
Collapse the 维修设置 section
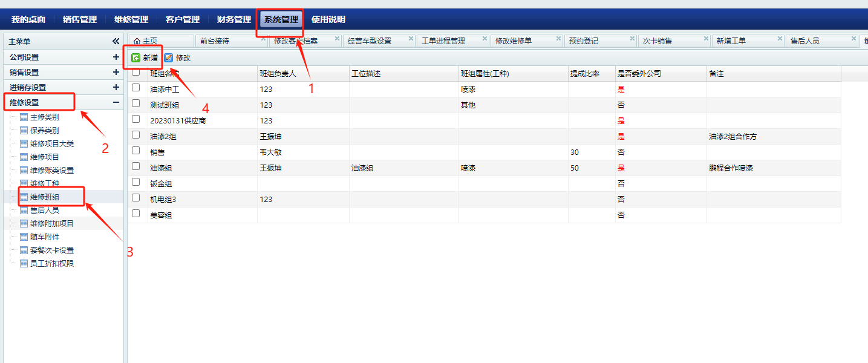pyautogui.click(x=116, y=103)
